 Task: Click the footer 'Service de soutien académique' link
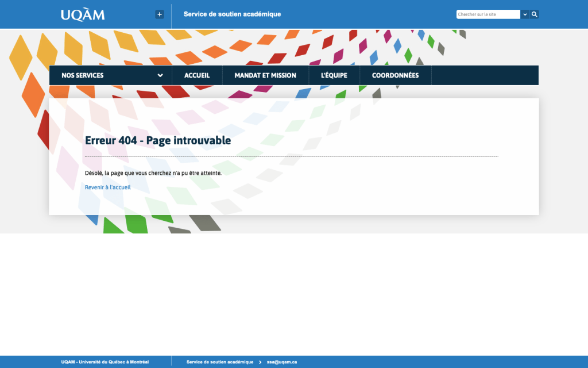[x=220, y=362]
